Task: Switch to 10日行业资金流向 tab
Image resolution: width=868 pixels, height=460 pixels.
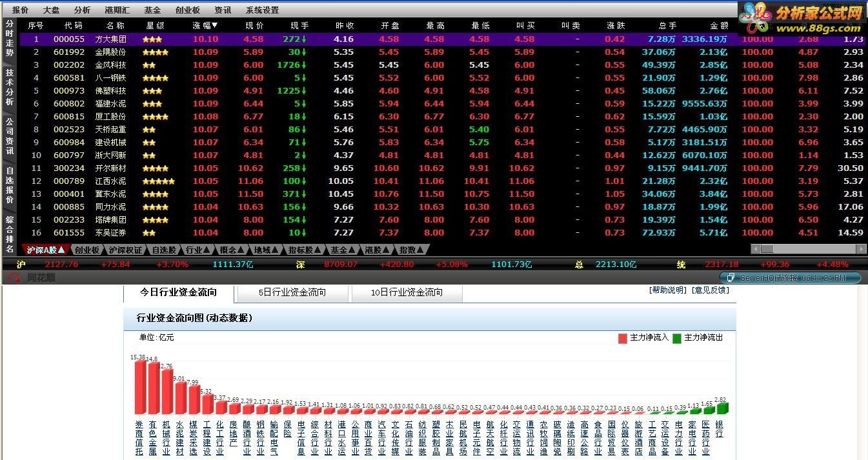Action: 407,292
